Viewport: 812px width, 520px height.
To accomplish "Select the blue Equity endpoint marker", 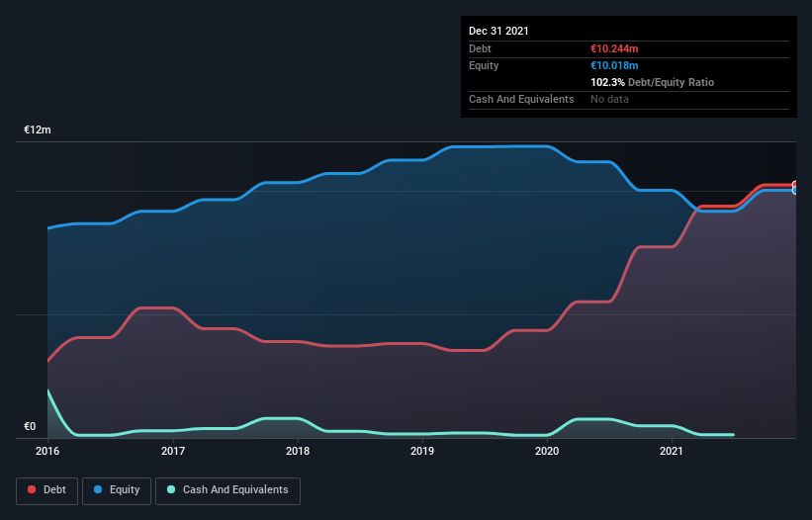I will pos(795,191).
